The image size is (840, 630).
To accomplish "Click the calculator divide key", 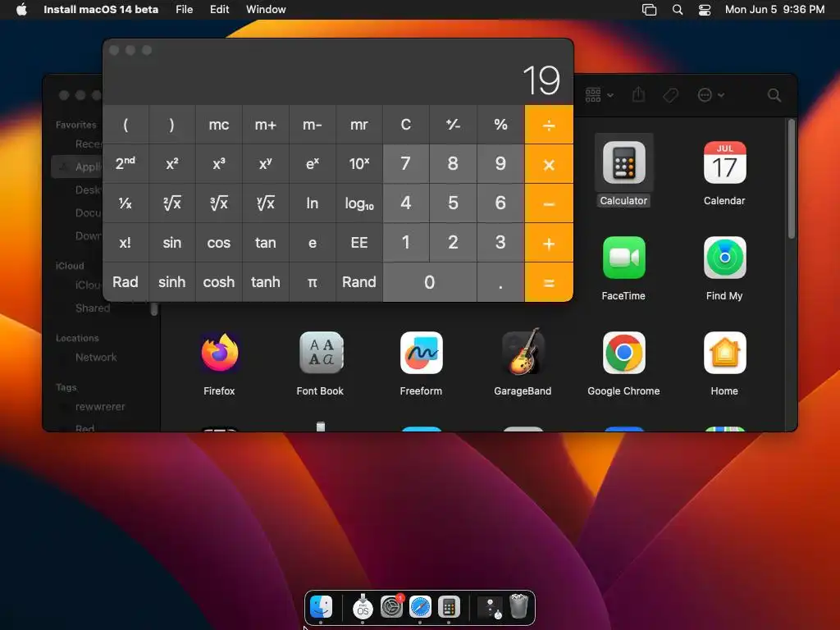I will 549,125.
